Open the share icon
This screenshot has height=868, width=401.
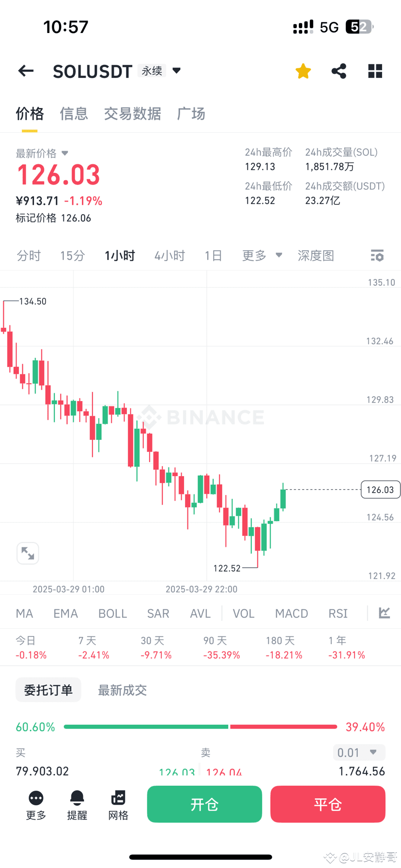[339, 71]
